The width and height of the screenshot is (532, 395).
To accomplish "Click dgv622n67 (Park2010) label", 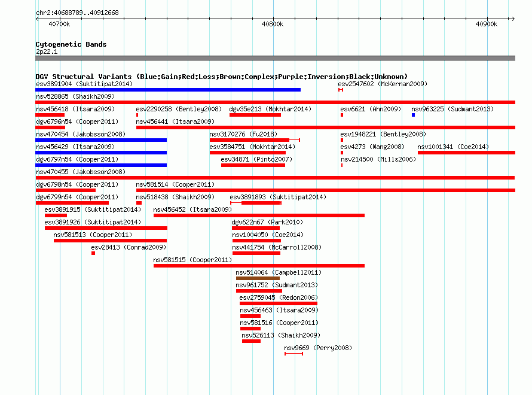I will tap(267, 222).
